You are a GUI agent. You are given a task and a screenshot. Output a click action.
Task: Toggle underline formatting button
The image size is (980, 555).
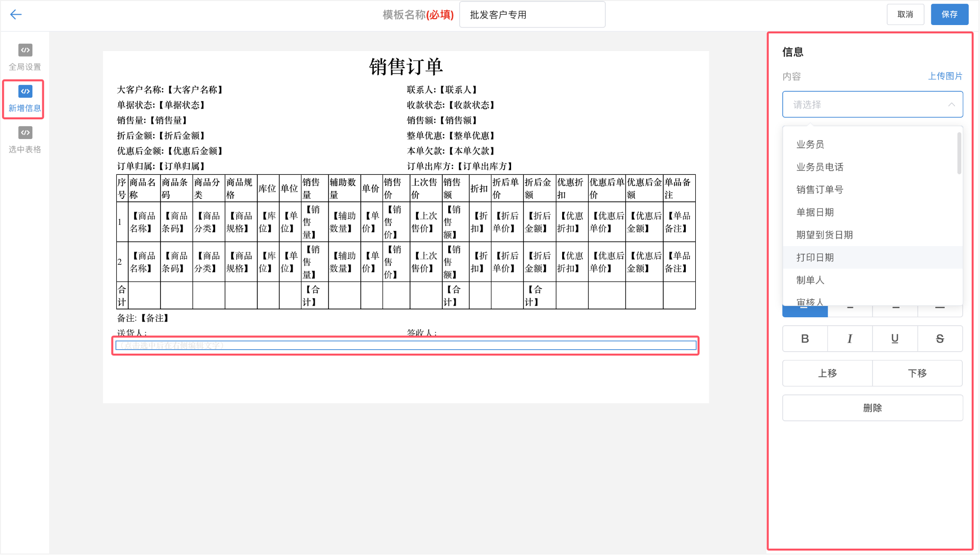895,338
